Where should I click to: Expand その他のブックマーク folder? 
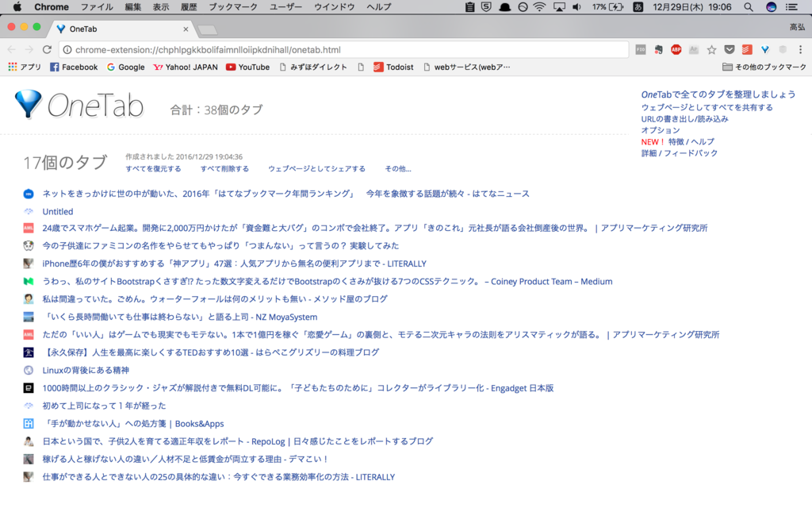(764, 67)
